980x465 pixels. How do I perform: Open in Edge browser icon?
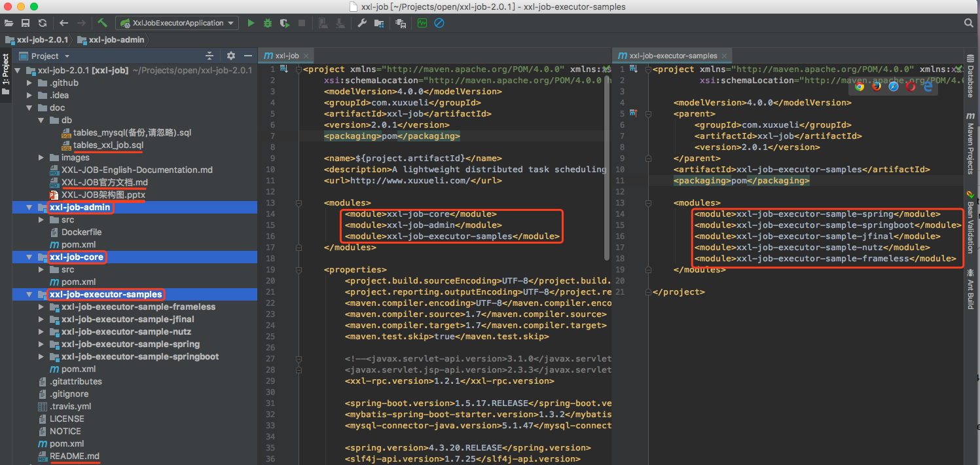(x=928, y=86)
